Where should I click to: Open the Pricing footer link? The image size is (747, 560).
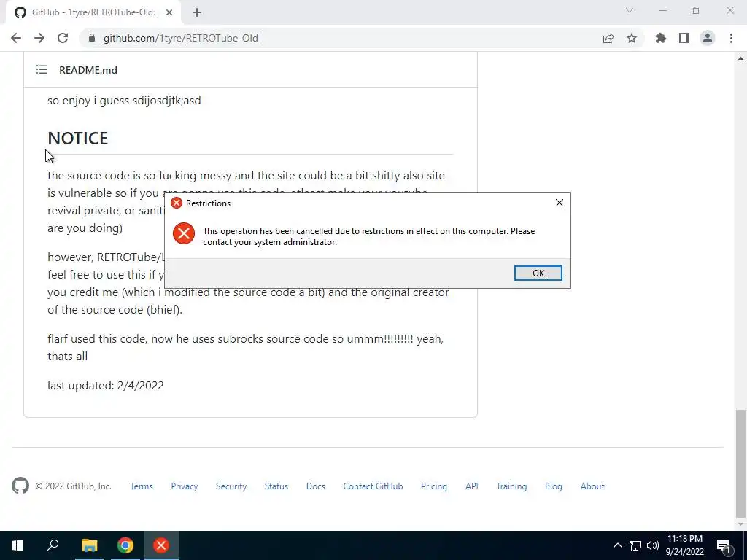[433, 486]
